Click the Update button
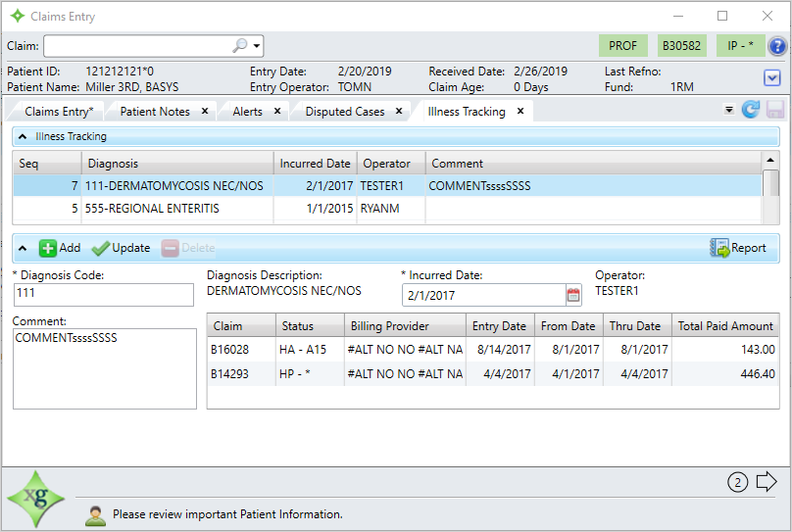Screen dimensions: 792x532 [122, 248]
